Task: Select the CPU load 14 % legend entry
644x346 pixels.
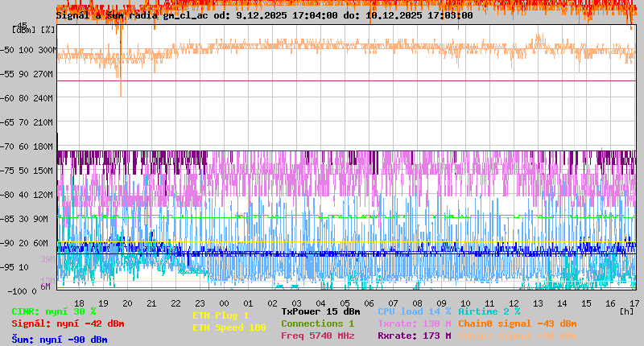Action: (414, 311)
